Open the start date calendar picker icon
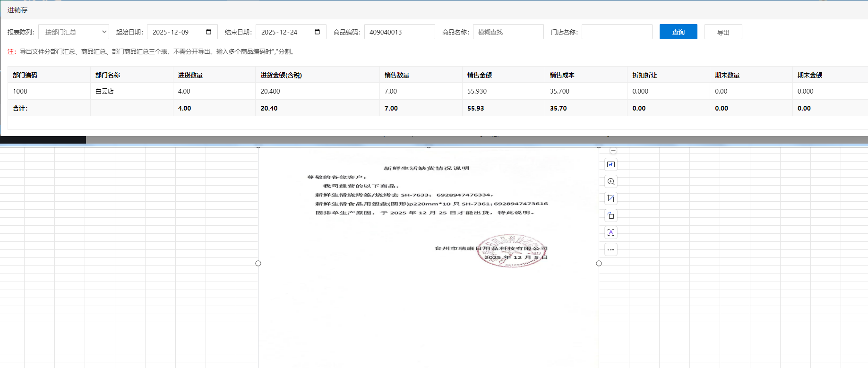Viewport: 868px width, 368px height. click(x=209, y=32)
